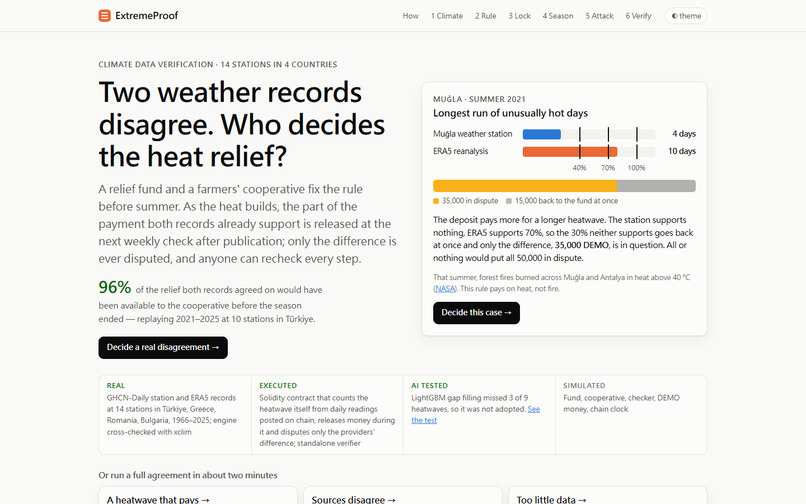Open the NASA link
Screen dimensions: 806x504
point(445,289)
